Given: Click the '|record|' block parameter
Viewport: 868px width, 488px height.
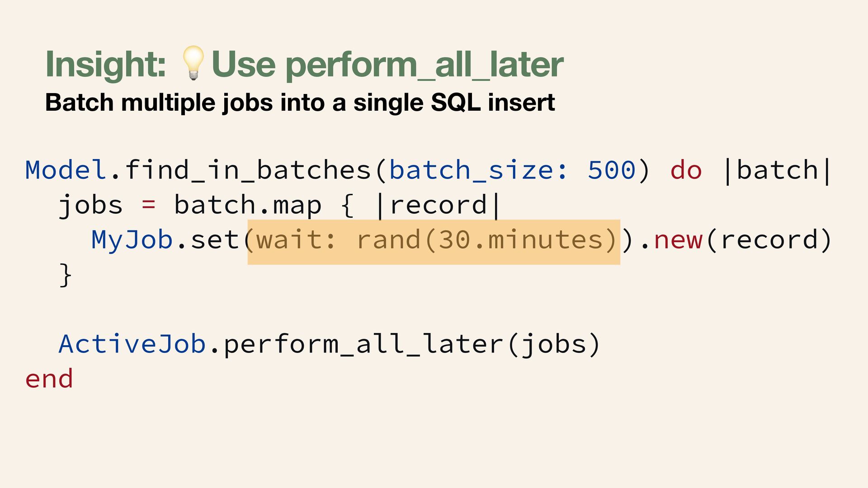Looking at the screenshot, I should (x=438, y=206).
